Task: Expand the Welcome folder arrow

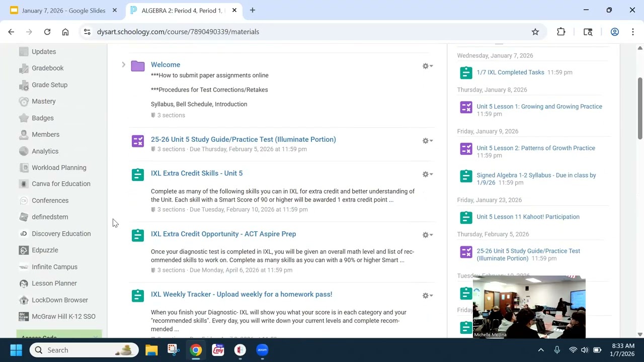Action: click(x=123, y=64)
